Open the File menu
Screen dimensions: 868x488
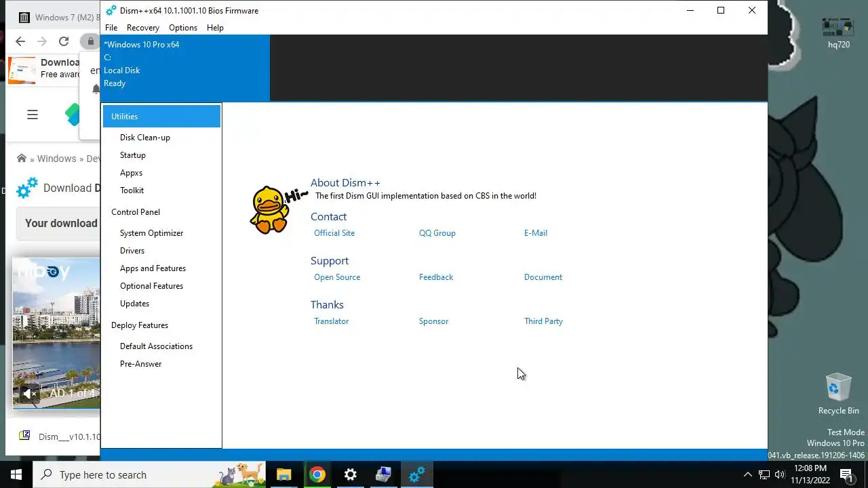(x=111, y=28)
